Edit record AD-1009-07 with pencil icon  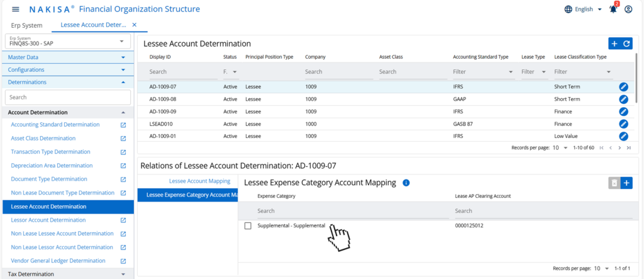tap(623, 87)
